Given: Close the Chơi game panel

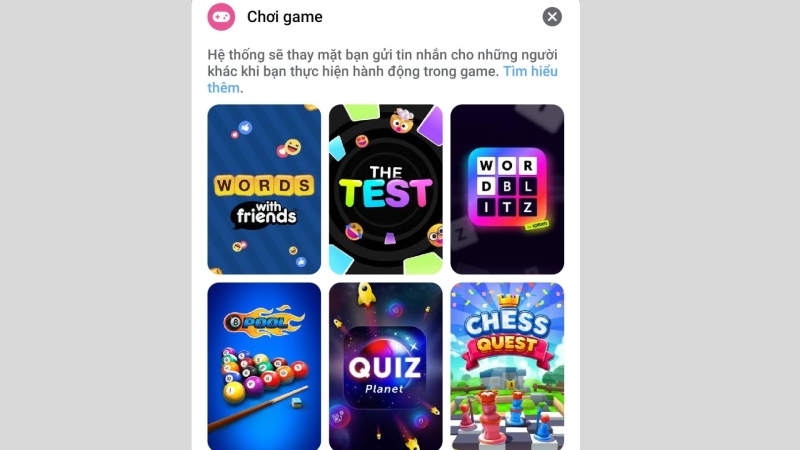Looking at the screenshot, I should click(x=552, y=17).
